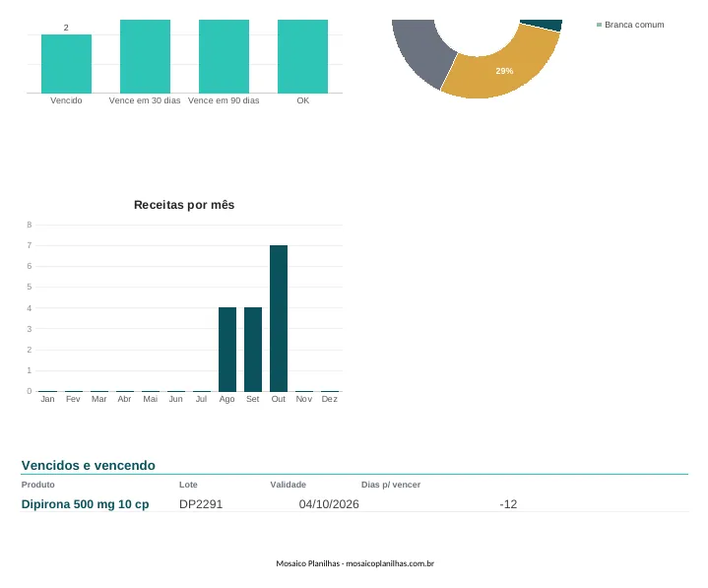Select the Out bar in monthly chart
The image size is (708, 588).
pos(279,318)
